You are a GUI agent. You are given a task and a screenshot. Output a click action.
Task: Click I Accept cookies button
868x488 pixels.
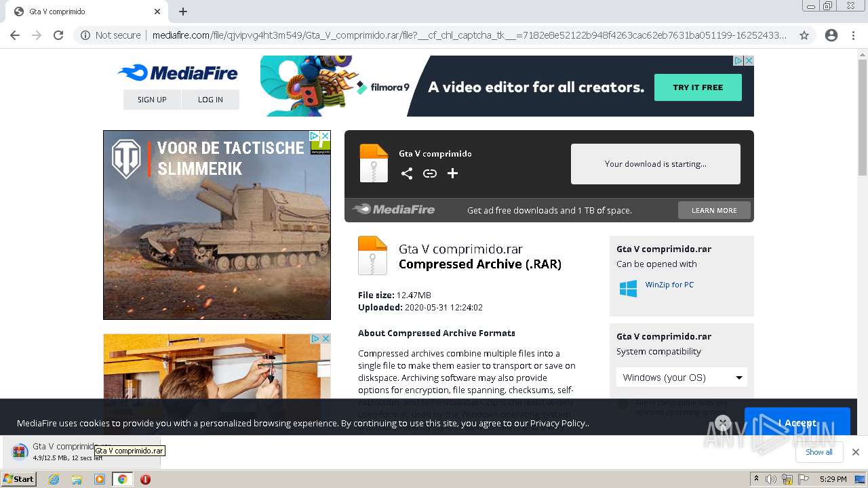(x=797, y=423)
